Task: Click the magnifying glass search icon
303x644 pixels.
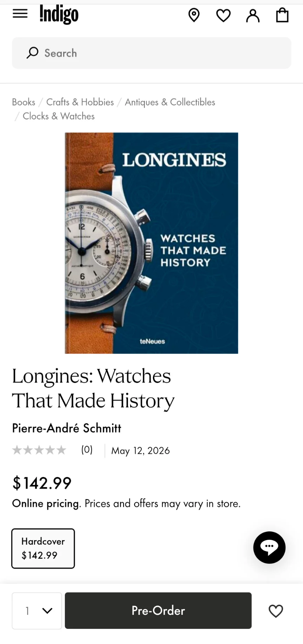Action: [x=32, y=53]
